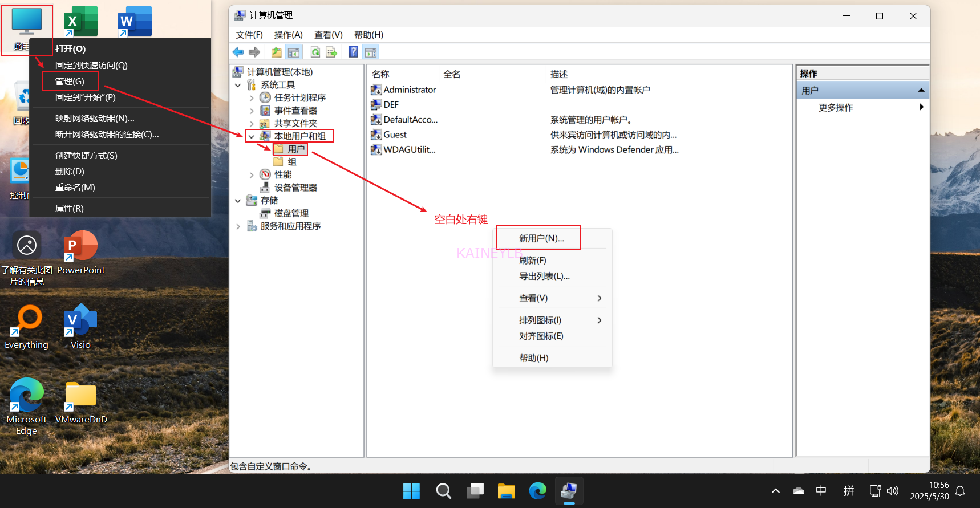The width and height of the screenshot is (980, 508).
Task: Click the Back arrow in Computer Management toolbar
Action: 238,52
